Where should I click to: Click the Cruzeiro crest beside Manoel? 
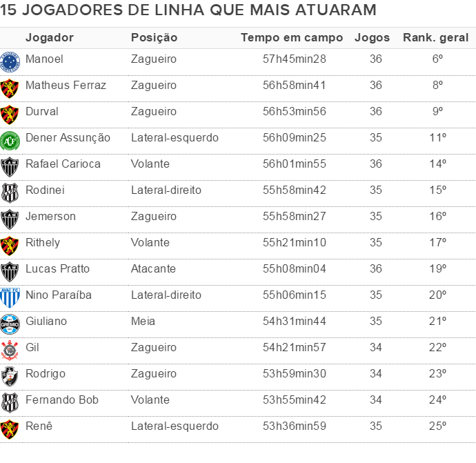[x=10, y=60]
